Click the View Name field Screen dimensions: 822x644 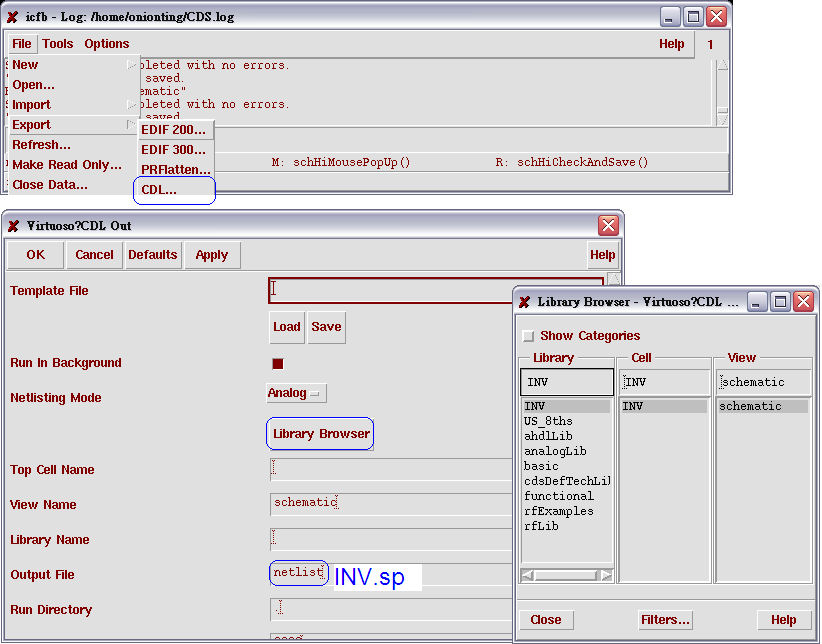tap(391, 504)
